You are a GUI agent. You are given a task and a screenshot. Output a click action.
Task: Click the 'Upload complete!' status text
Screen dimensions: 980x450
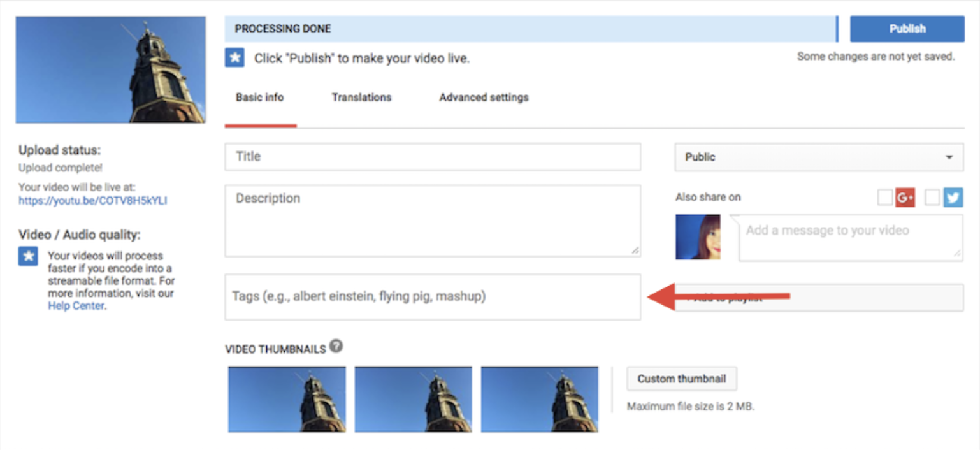coord(61,168)
